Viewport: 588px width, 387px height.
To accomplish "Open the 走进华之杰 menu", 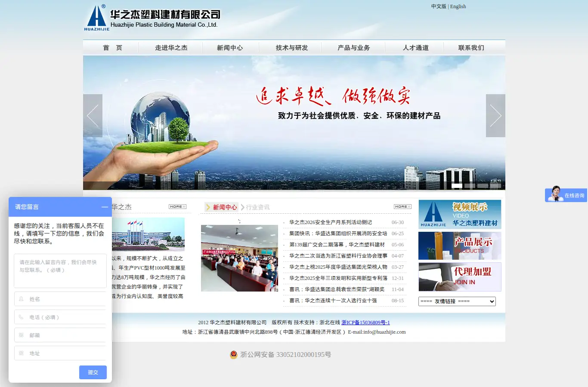I will pos(171,48).
